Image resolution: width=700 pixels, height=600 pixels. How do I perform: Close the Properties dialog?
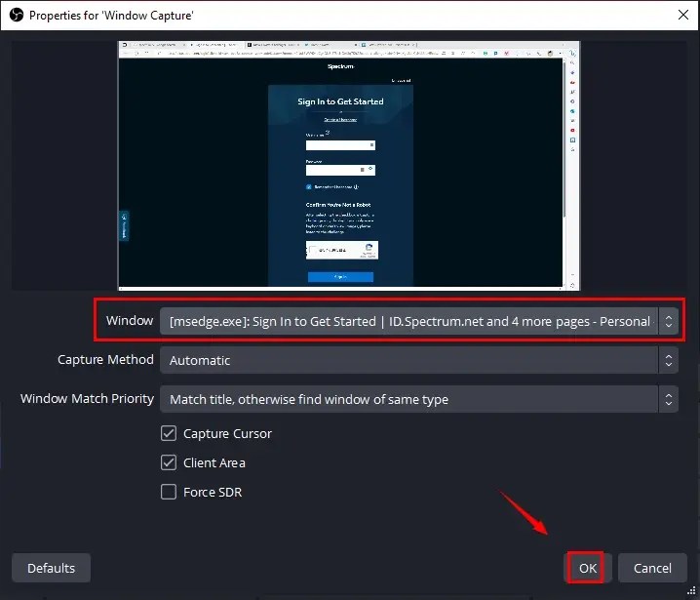pyautogui.click(x=683, y=15)
